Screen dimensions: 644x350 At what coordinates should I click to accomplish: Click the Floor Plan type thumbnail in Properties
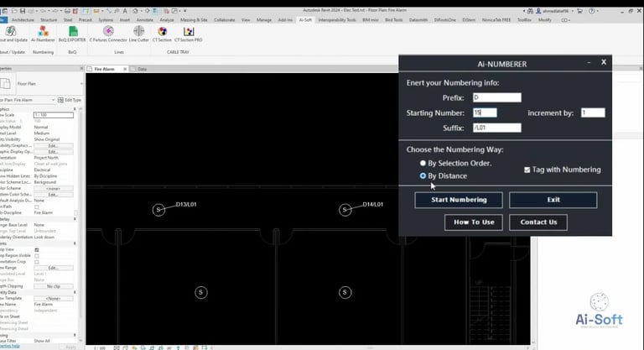click(6, 83)
